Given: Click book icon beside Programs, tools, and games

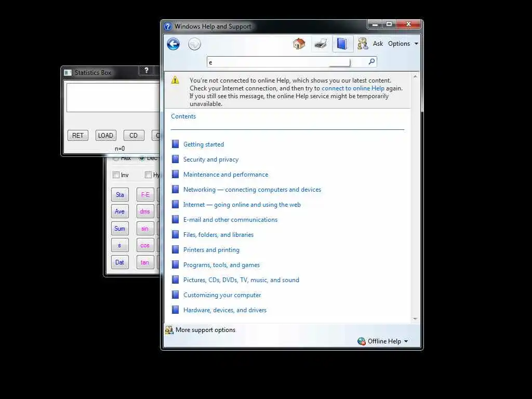Looking at the screenshot, I should click(175, 264).
